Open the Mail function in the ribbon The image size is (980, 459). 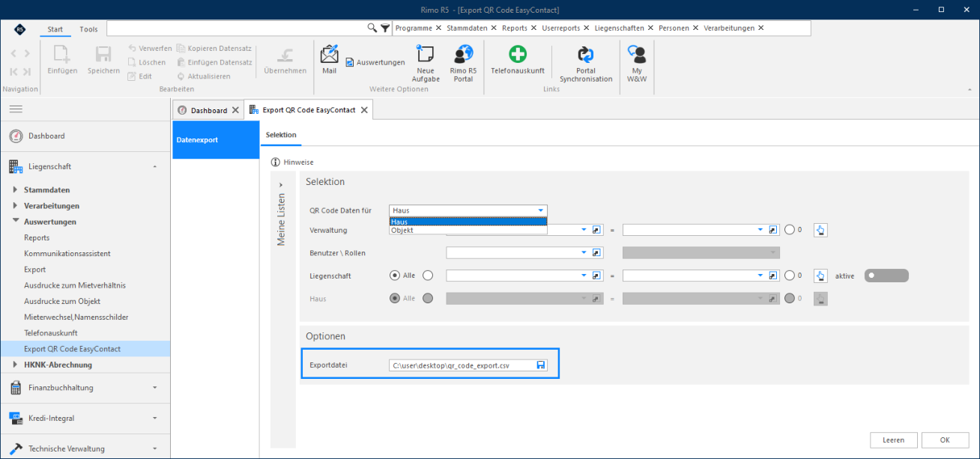pyautogui.click(x=330, y=58)
